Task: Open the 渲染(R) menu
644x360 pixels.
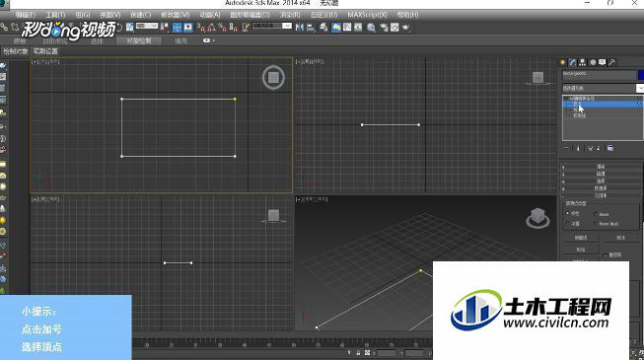Action: point(290,15)
